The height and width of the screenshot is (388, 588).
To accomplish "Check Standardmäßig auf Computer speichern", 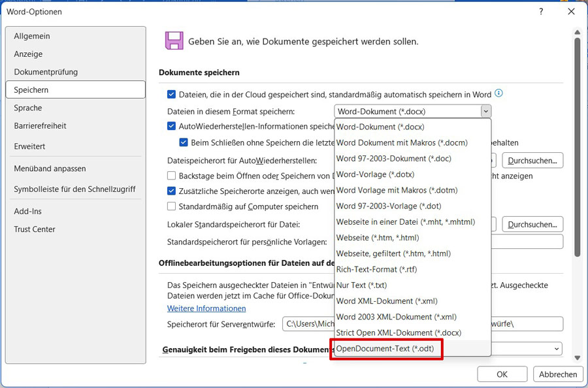I will (171, 206).
